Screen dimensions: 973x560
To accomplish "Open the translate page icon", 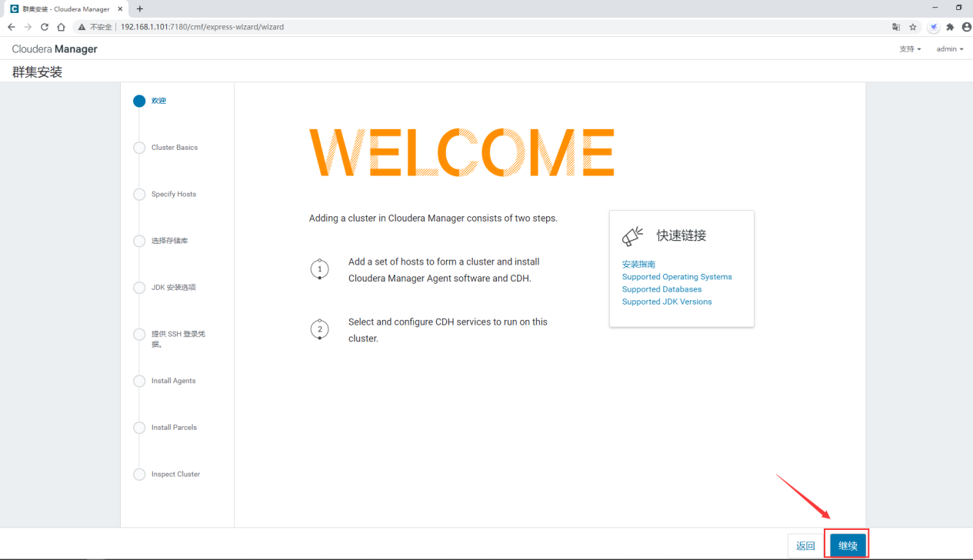I will [x=896, y=27].
